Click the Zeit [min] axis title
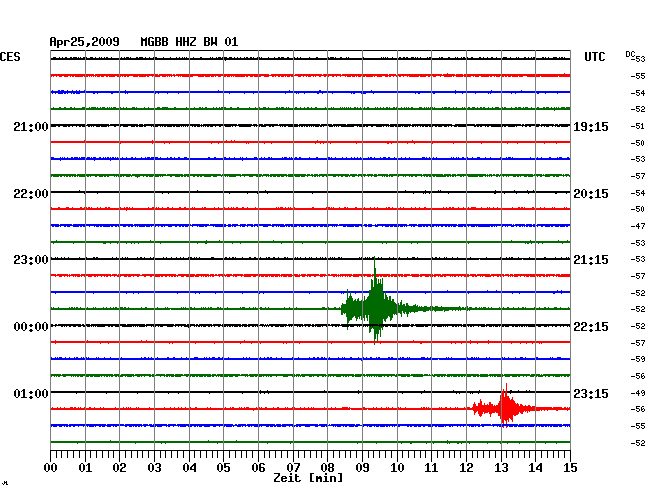 (308, 478)
